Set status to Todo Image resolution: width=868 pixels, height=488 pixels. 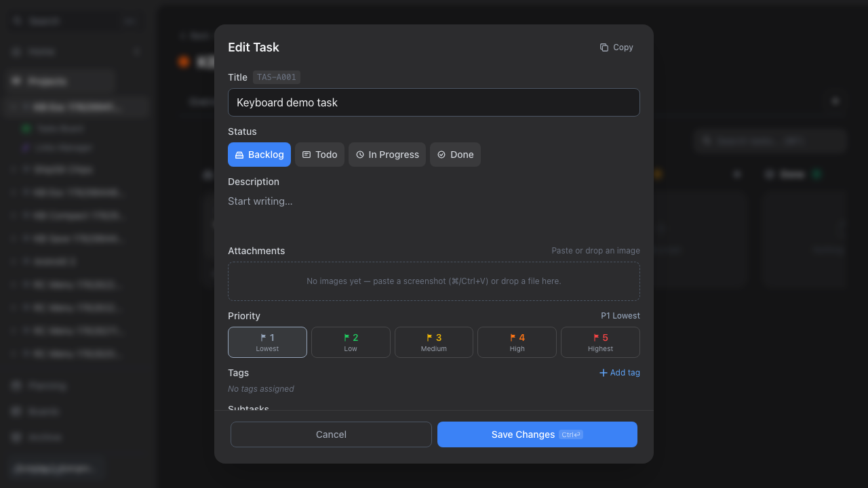[319, 155]
